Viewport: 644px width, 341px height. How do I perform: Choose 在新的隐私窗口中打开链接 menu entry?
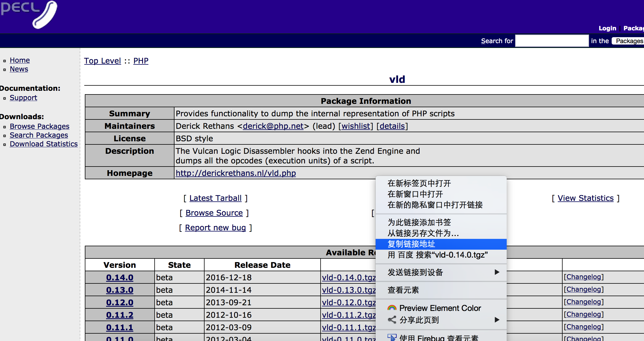pyautogui.click(x=441, y=205)
